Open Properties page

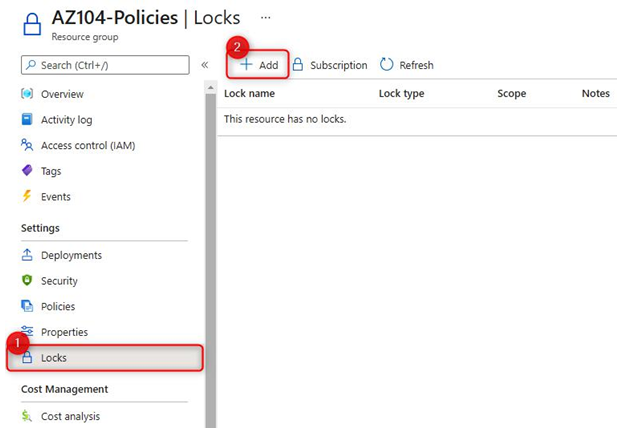pos(64,332)
